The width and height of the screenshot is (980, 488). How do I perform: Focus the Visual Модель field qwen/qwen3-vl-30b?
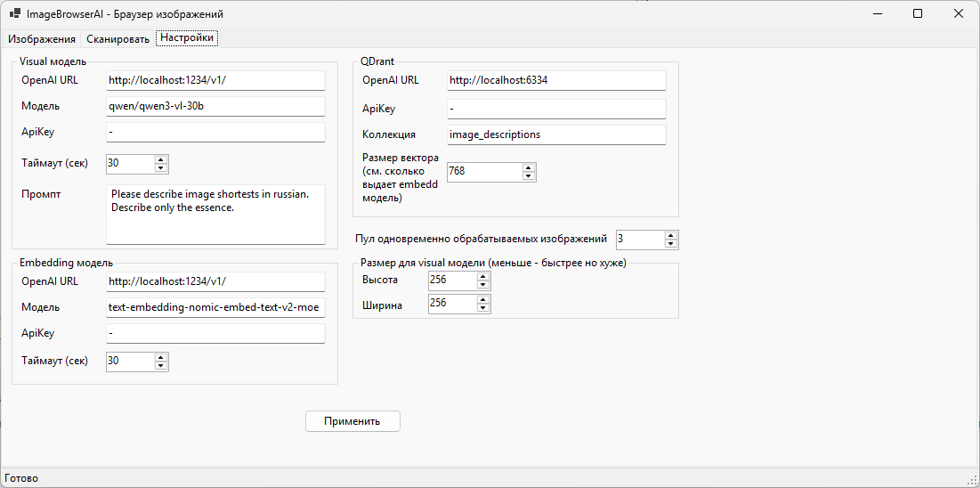point(215,106)
